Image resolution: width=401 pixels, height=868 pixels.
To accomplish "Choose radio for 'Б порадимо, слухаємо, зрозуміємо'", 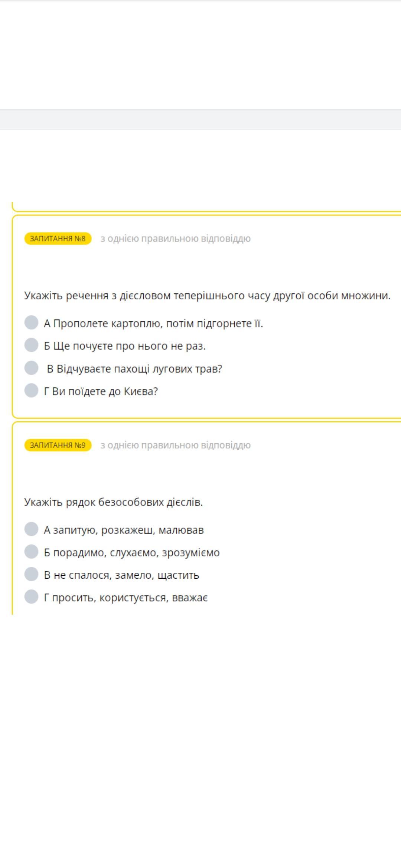I will (x=31, y=552).
